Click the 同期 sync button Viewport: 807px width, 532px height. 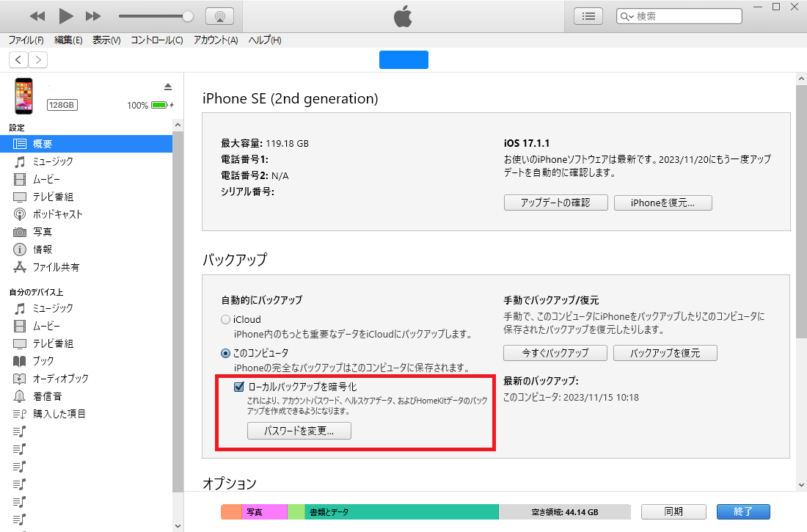coord(673,511)
